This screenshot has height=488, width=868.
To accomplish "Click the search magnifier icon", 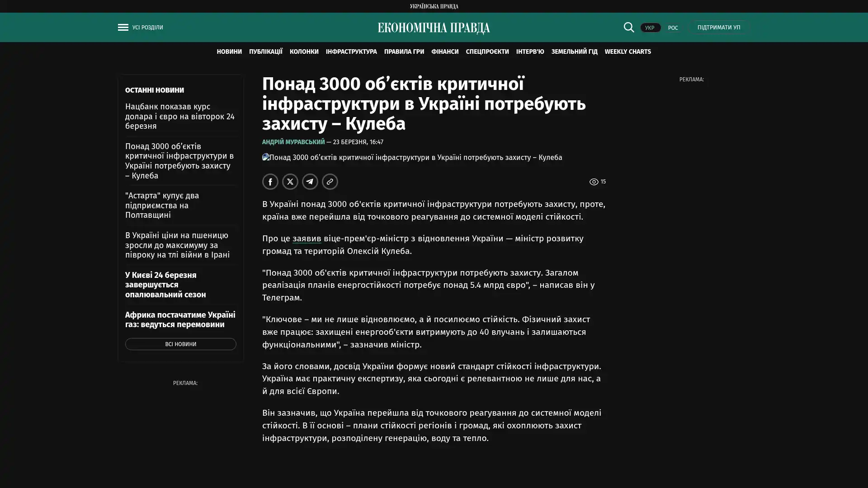I will click(x=628, y=28).
